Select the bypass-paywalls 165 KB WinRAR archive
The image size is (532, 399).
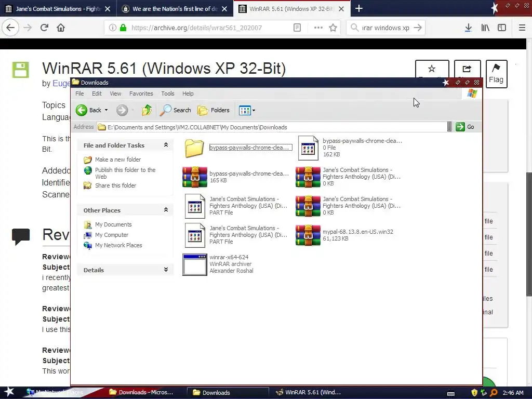coord(195,177)
